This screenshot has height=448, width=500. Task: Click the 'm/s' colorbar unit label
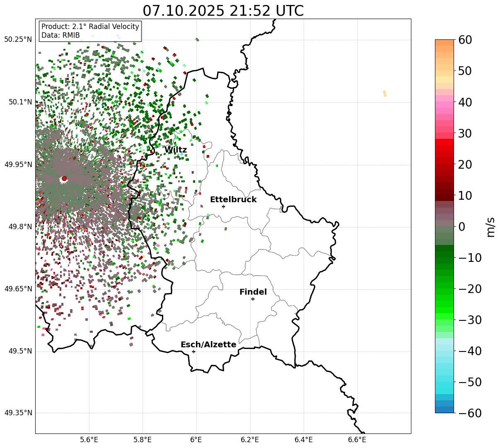point(491,226)
